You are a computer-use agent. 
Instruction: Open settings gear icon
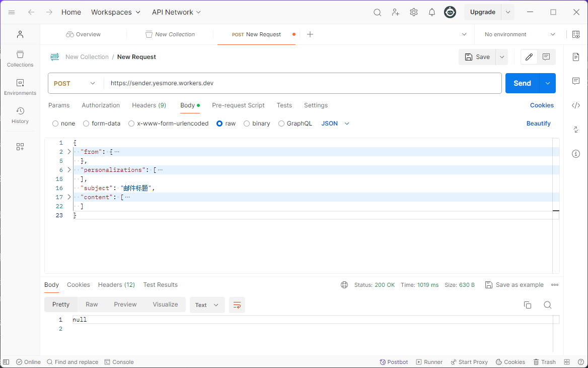pos(414,13)
